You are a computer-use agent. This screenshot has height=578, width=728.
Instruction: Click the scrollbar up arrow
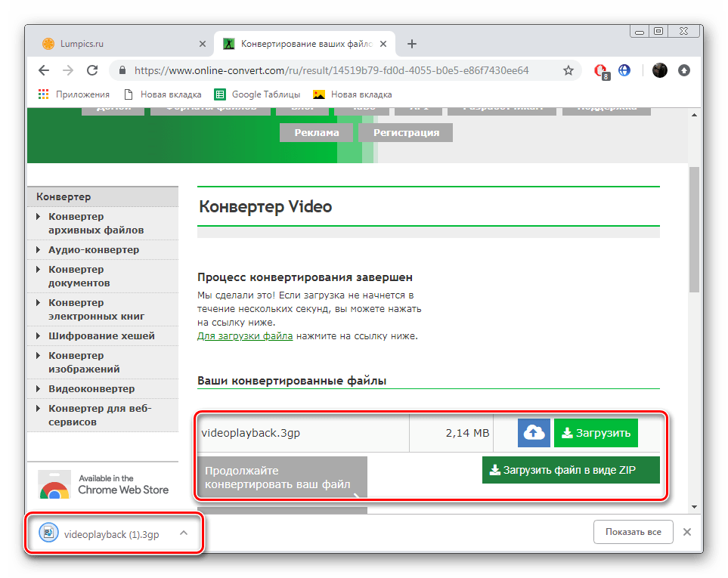[695, 115]
